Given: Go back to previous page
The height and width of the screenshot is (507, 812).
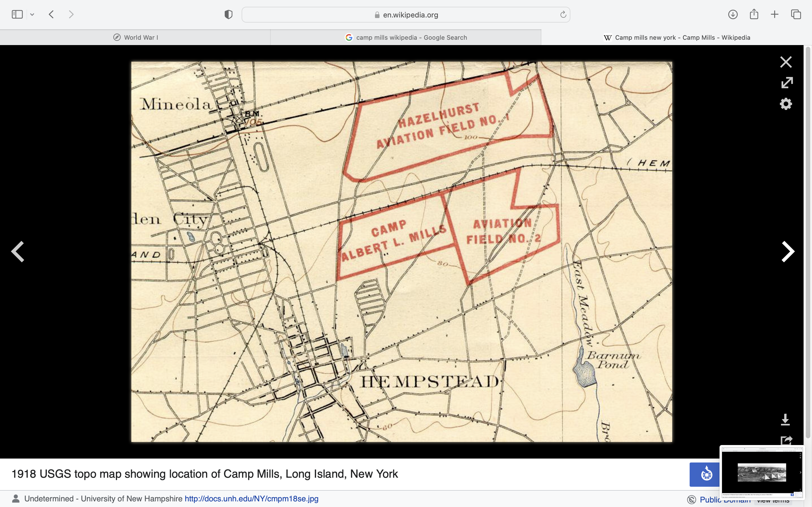Looking at the screenshot, I should [51, 14].
